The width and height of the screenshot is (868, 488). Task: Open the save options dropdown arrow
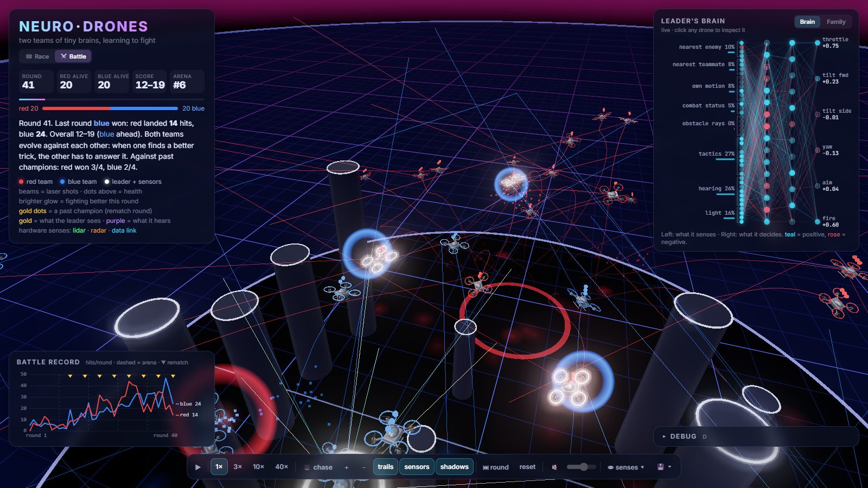(x=670, y=467)
